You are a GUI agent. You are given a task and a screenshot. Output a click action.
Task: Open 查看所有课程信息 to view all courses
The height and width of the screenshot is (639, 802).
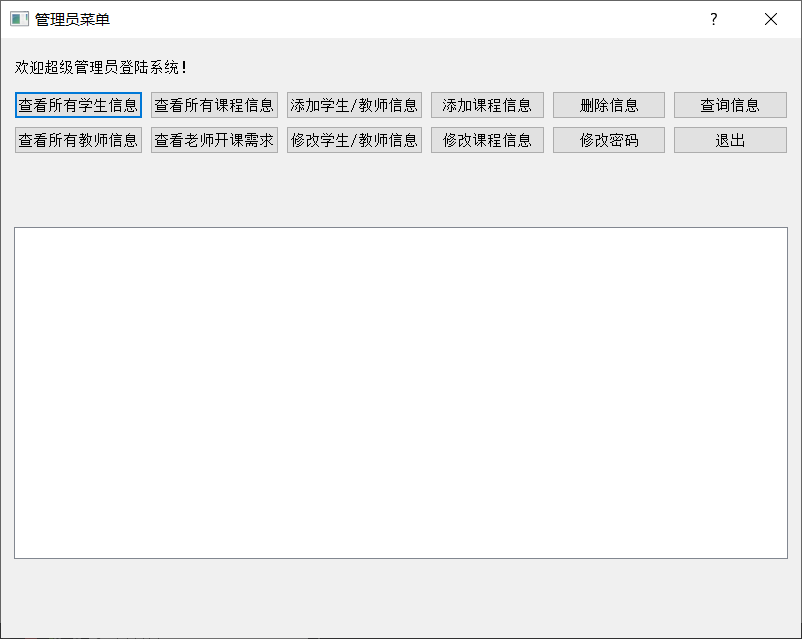point(214,105)
